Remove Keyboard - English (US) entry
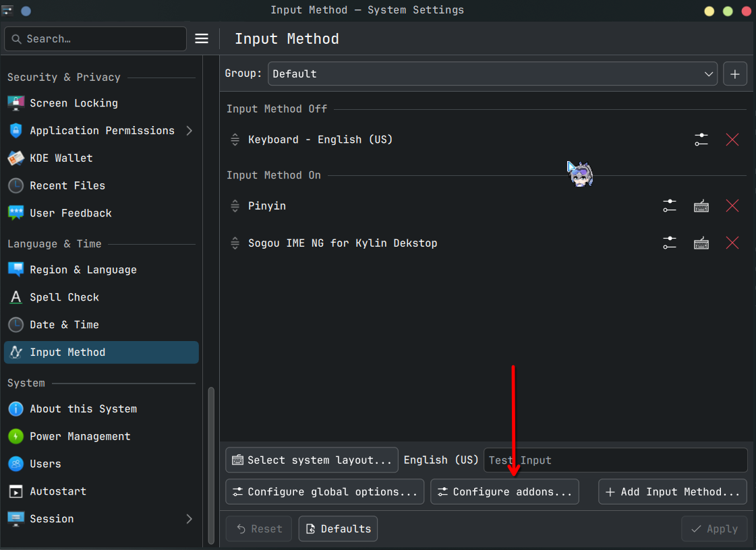This screenshot has height=550, width=756. pos(732,140)
